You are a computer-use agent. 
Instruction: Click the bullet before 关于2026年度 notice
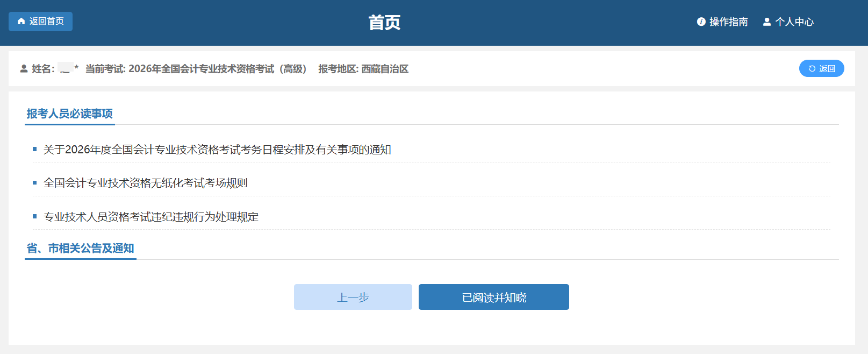[35, 149]
